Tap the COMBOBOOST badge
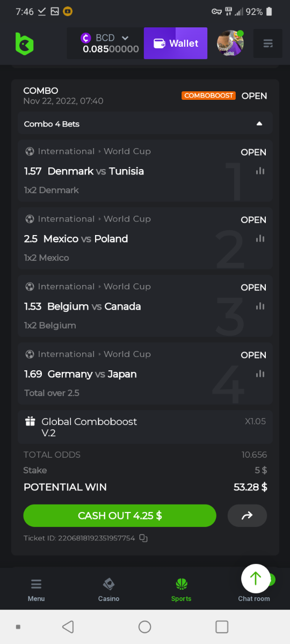 [209, 96]
